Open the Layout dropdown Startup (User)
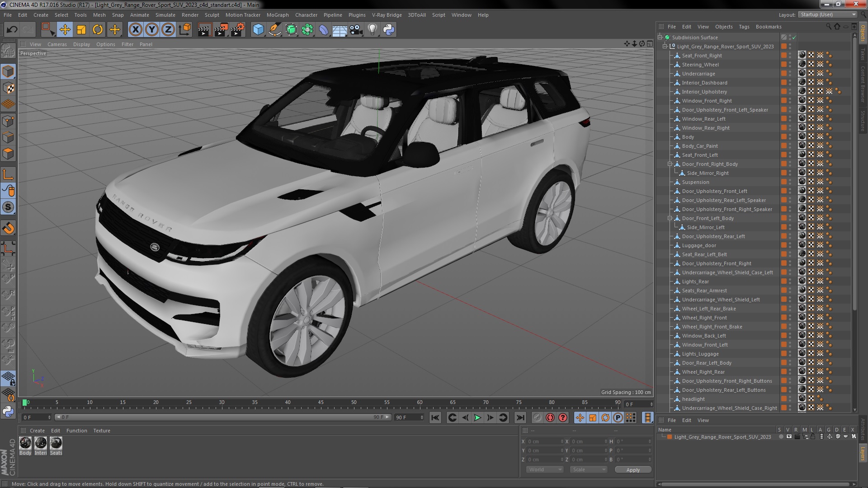The image size is (868, 488). point(828,14)
